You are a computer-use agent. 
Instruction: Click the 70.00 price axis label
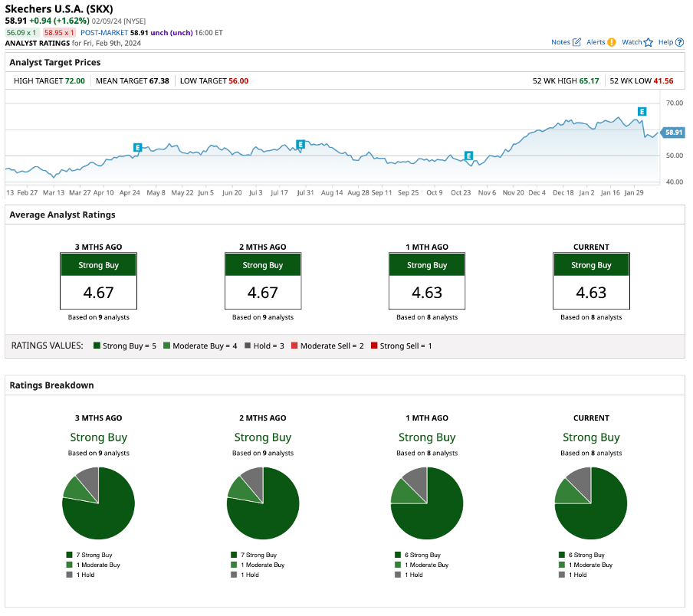pos(675,103)
